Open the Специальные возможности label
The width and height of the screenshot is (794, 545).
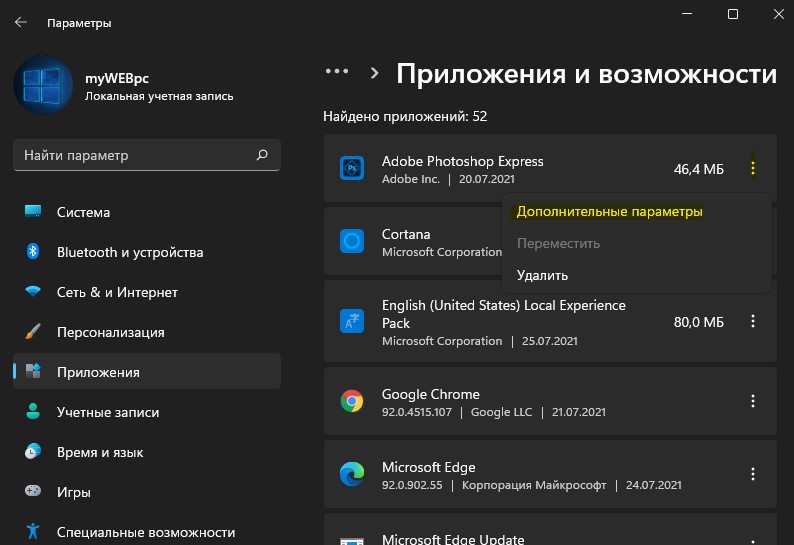click(x=146, y=532)
